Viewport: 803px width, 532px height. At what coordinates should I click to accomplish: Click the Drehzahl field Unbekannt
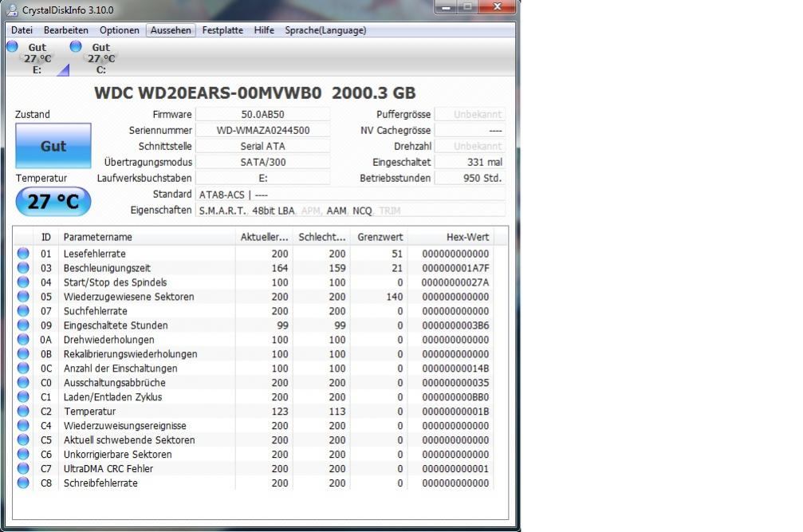click(470, 146)
